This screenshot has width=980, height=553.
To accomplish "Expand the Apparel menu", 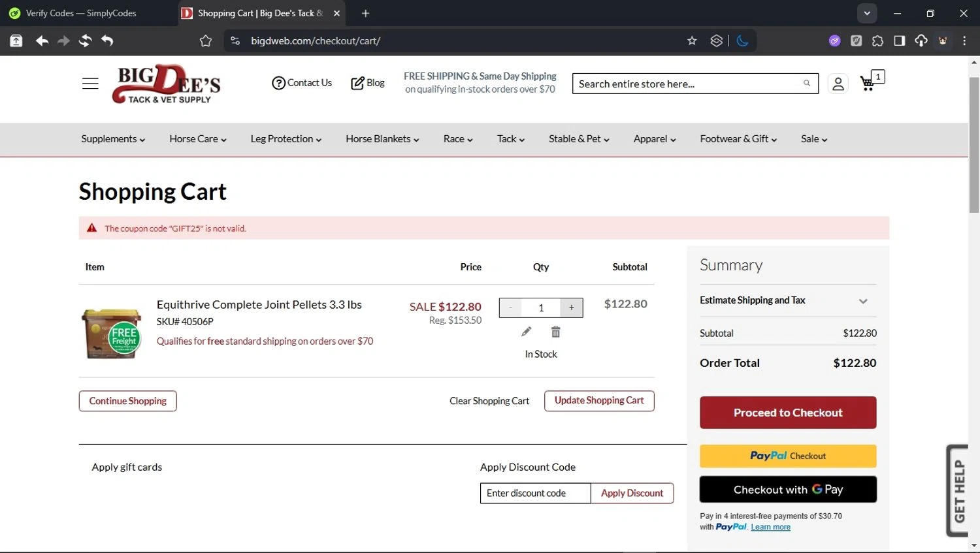I will 655,139.
